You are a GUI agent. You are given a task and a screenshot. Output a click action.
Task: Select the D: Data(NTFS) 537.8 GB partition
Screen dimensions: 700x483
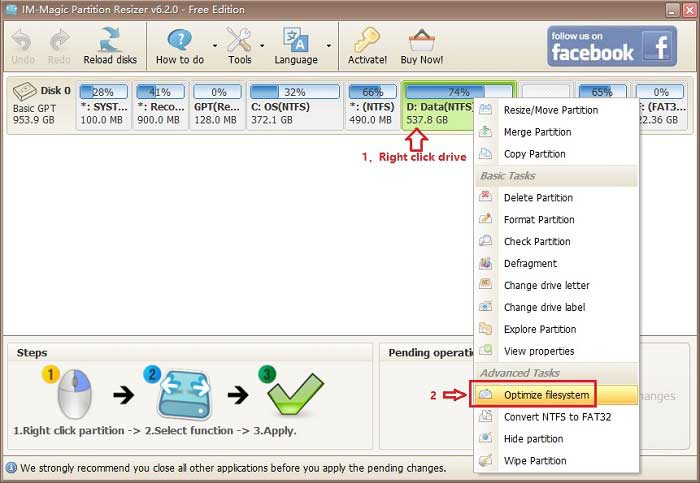point(438,105)
